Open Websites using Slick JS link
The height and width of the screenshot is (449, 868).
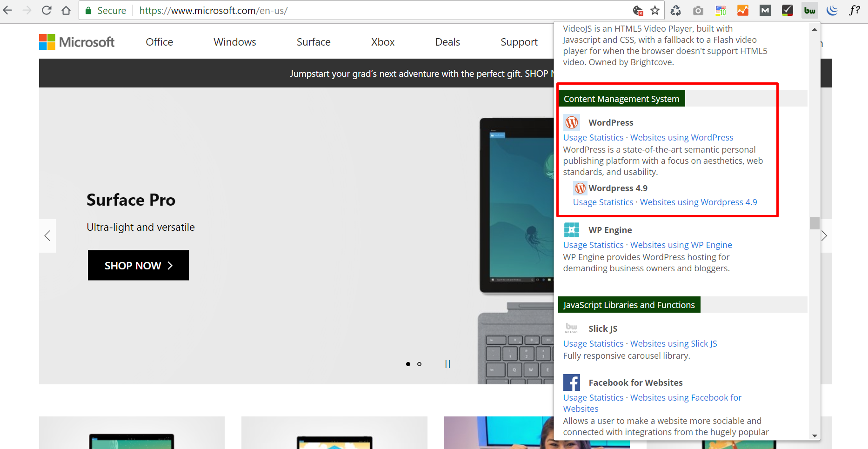[x=674, y=343]
